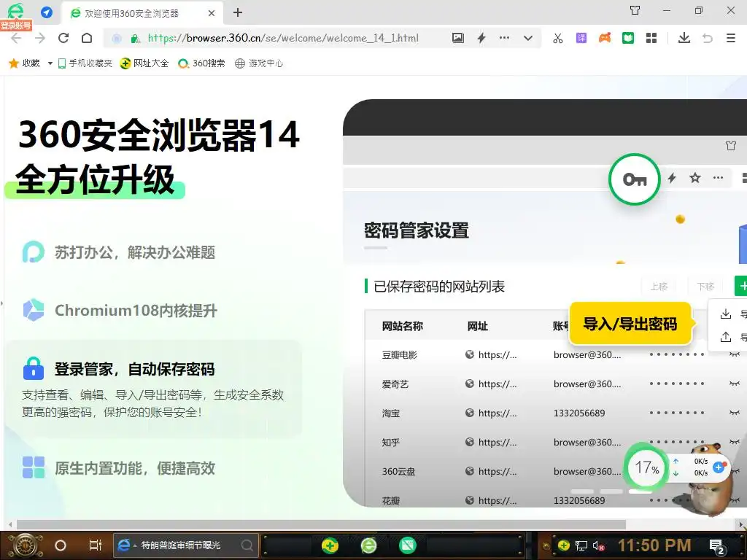Click the 登录账号 login badge

pyautogui.click(x=16, y=26)
